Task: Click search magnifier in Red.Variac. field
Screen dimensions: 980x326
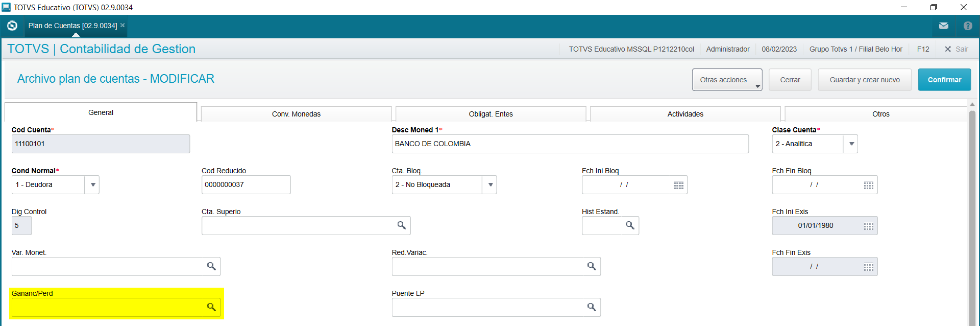Action: click(592, 266)
